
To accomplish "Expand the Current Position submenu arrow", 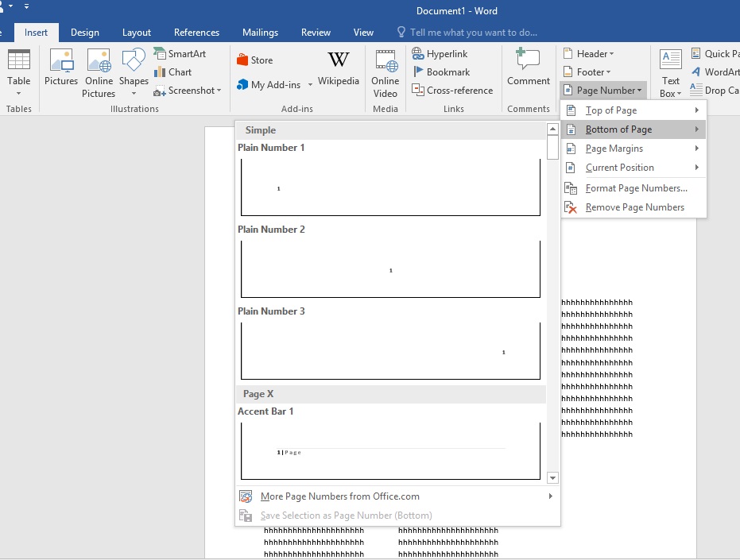I will tap(696, 168).
